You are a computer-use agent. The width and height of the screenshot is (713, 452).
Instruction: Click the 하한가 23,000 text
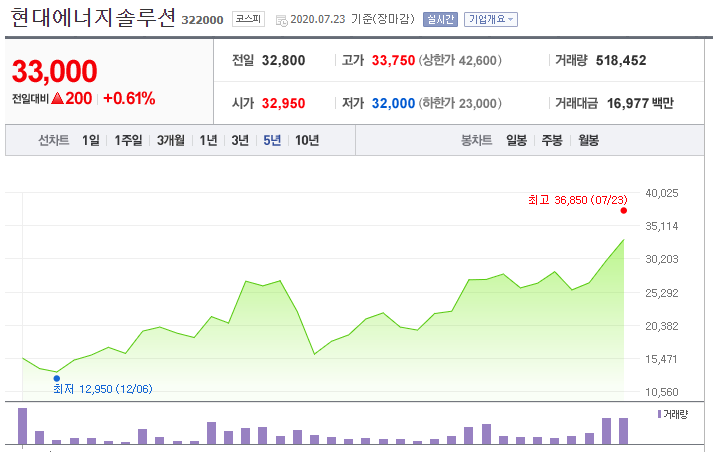click(460, 103)
